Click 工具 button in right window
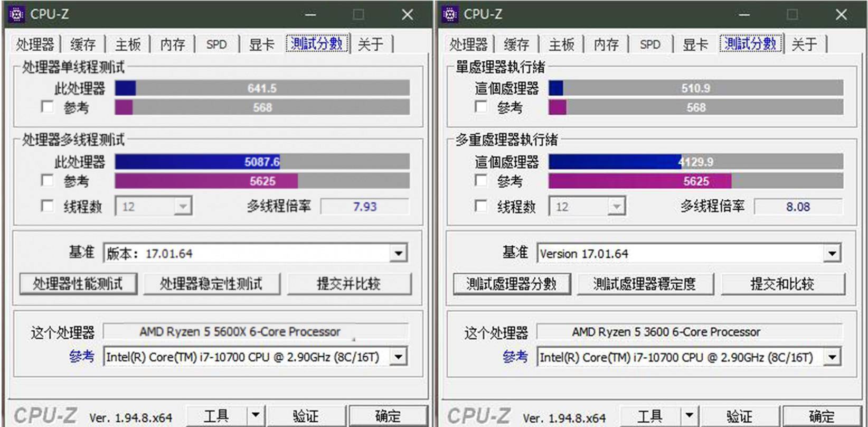868x427 pixels. pyautogui.click(x=650, y=416)
